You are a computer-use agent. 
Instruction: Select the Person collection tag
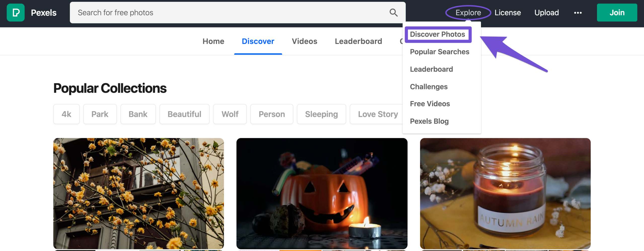click(x=272, y=114)
